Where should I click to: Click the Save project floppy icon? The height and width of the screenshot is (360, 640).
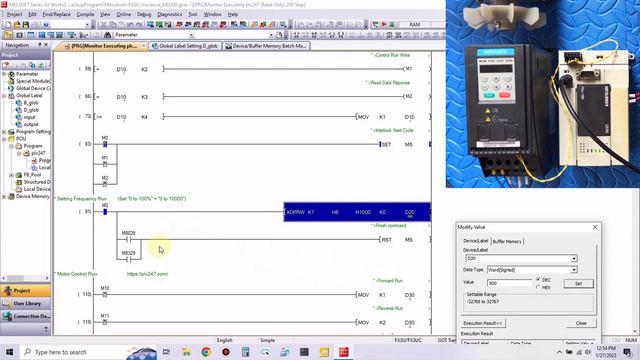(x=26, y=25)
